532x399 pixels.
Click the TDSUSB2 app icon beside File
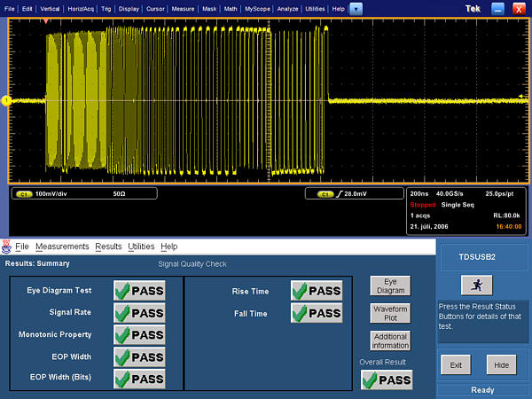click(x=6, y=246)
